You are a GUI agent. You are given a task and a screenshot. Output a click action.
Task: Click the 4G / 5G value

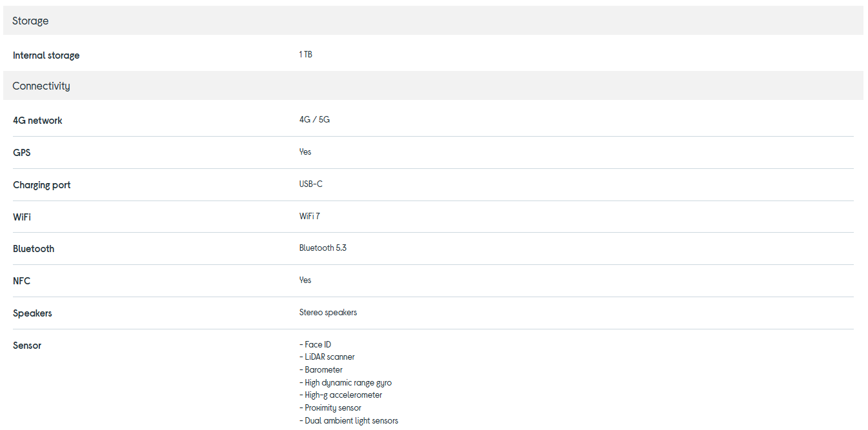314,120
